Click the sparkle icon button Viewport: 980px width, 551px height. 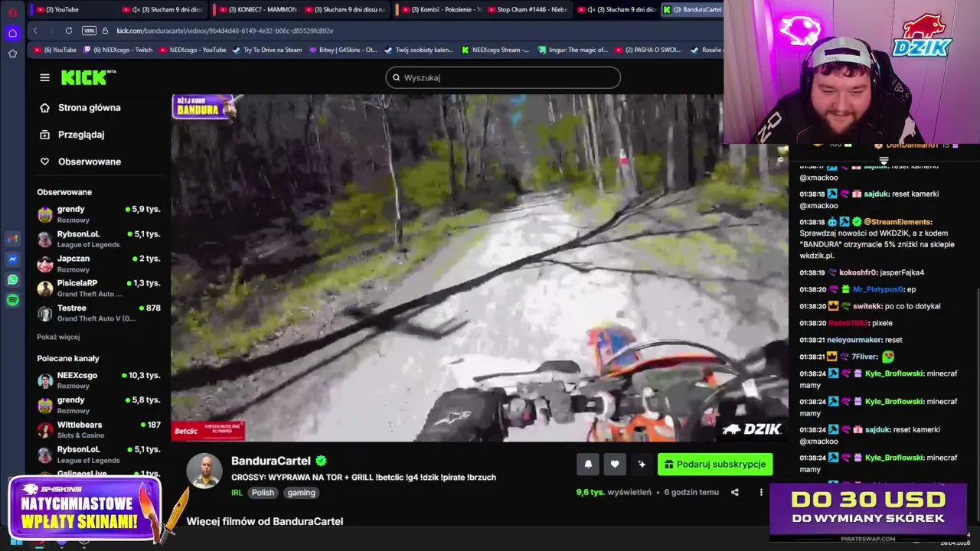pyautogui.click(x=642, y=464)
